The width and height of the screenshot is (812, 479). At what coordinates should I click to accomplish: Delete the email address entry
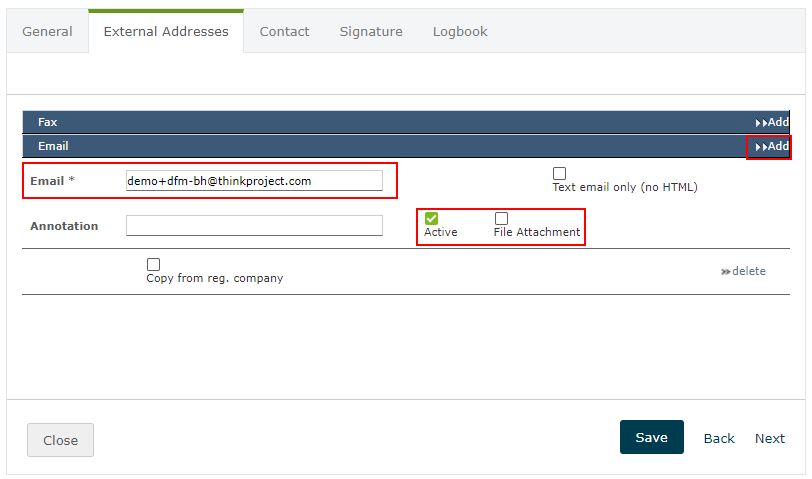743,271
